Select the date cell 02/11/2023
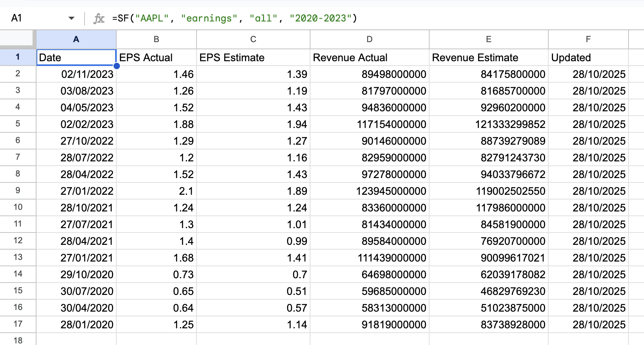Viewport: 644px width, 345px height. pyautogui.click(x=76, y=74)
